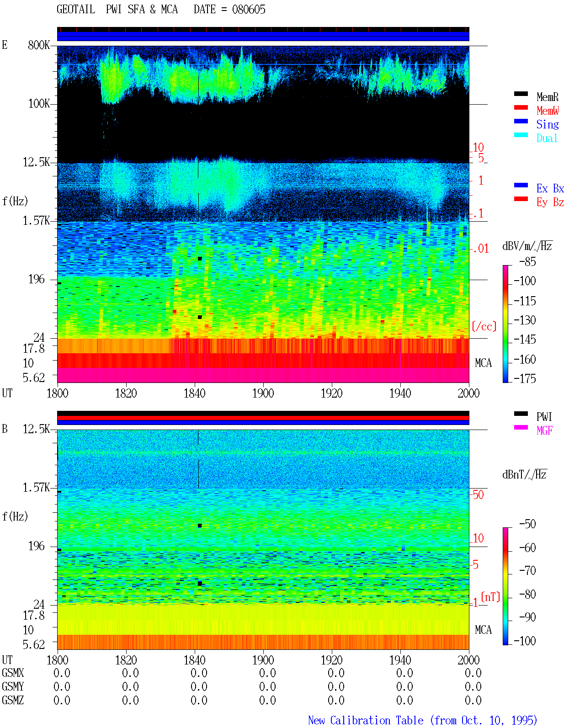Click the 'MemR' legend label
This screenshot has height=728, width=585.
tap(548, 97)
